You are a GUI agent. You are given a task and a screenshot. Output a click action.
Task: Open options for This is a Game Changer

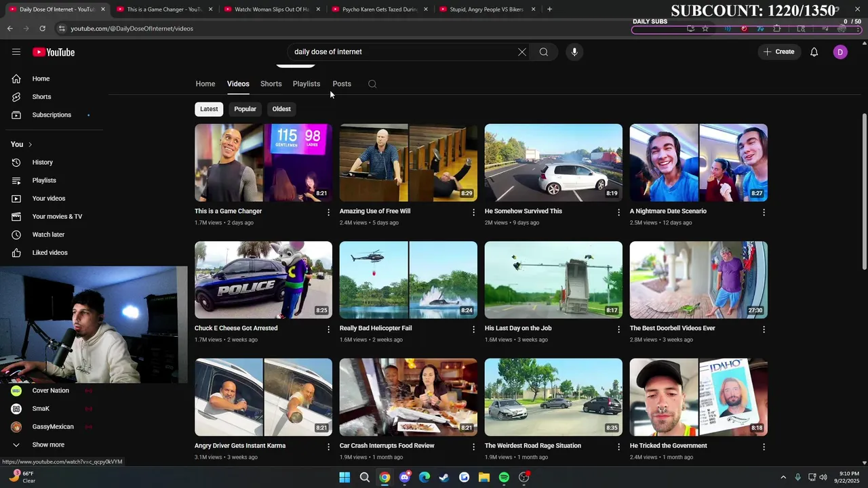(x=329, y=212)
